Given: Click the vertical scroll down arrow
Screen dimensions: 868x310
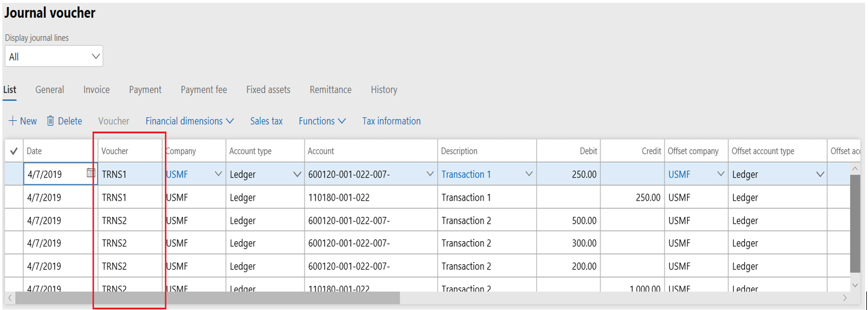Looking at the screenshot, I should pyautogui.click(x=856, y=285).
